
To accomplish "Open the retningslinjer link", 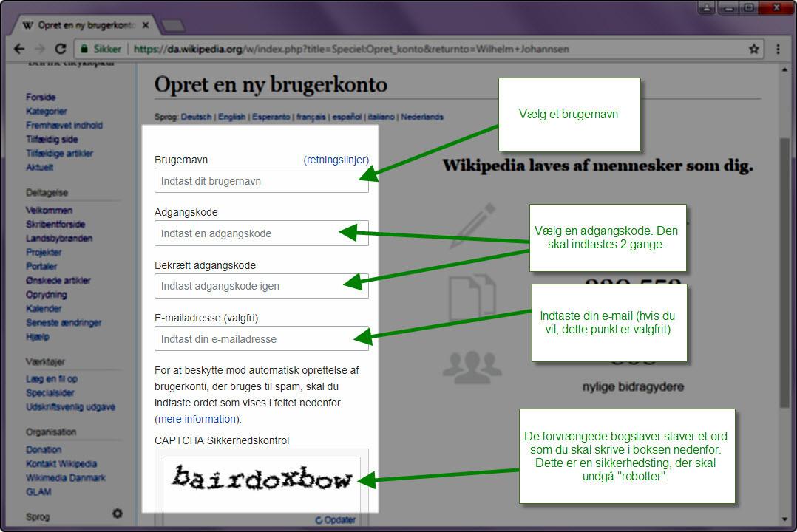I will coord(336,160).
